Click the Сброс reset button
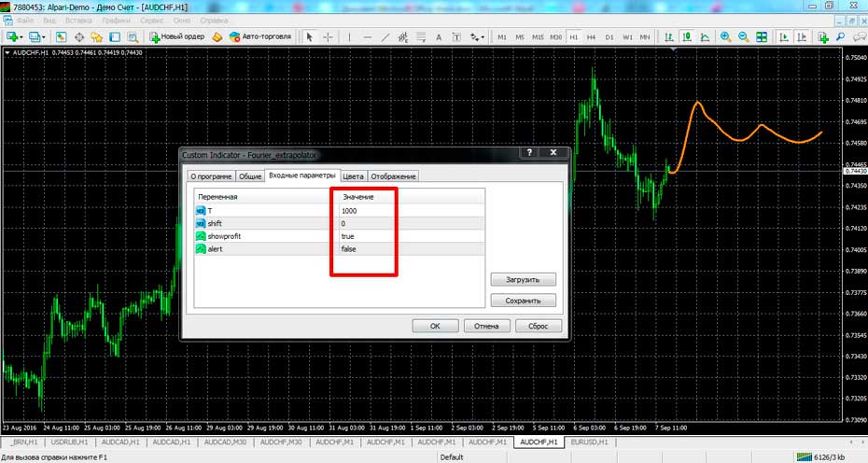 point(539,326)
